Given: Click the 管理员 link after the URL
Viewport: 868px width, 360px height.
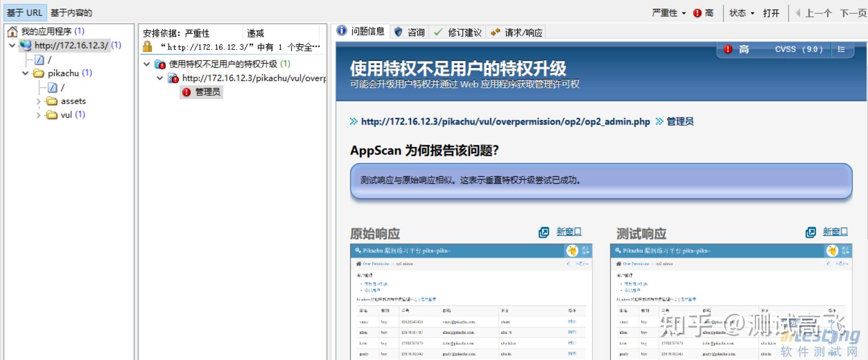Looking at the screenshot, I should (x=680, y=122).
